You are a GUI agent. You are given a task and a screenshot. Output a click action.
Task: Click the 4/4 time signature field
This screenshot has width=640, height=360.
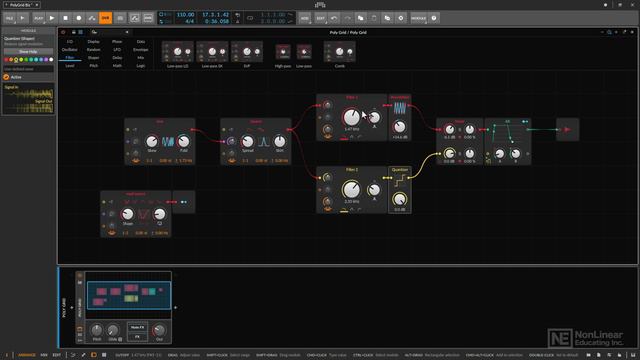tap(189, 21)
